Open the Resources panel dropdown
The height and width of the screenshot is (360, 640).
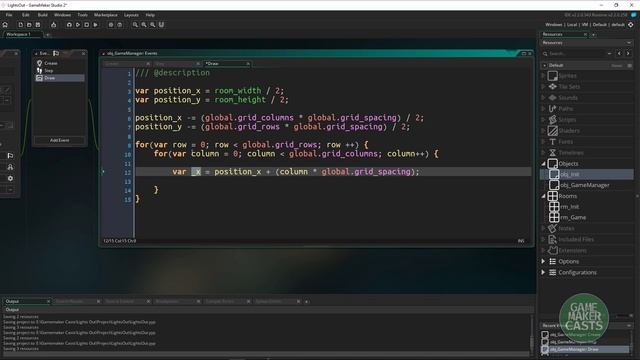coord(629,43)
